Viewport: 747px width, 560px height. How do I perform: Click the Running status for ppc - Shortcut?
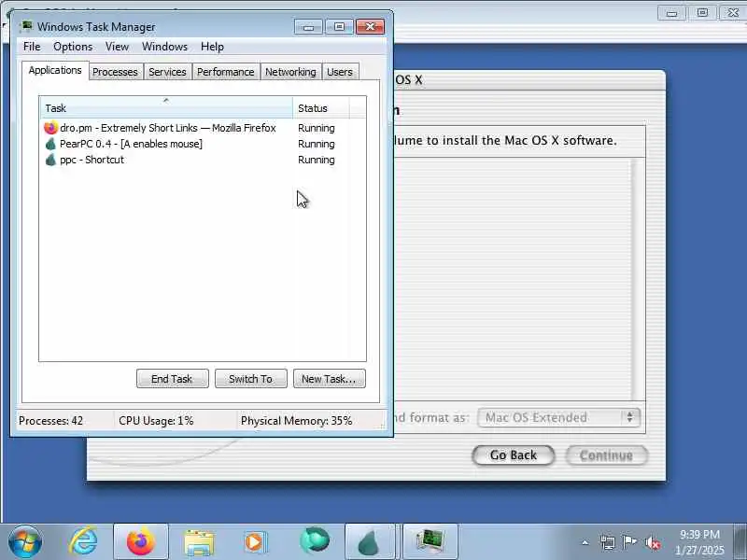pos(317,160)
